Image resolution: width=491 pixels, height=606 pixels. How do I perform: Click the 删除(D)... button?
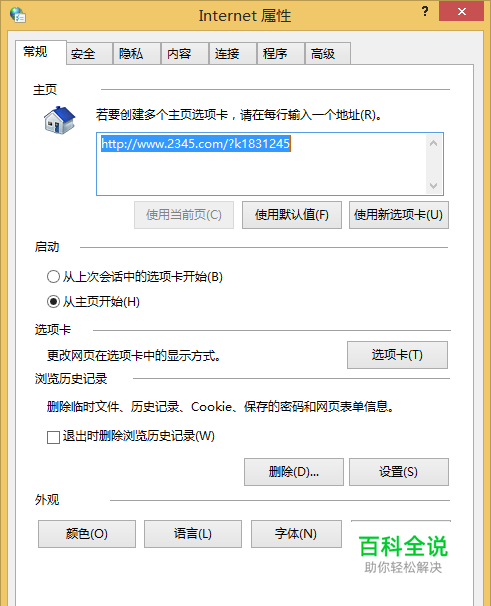point(294,472)
